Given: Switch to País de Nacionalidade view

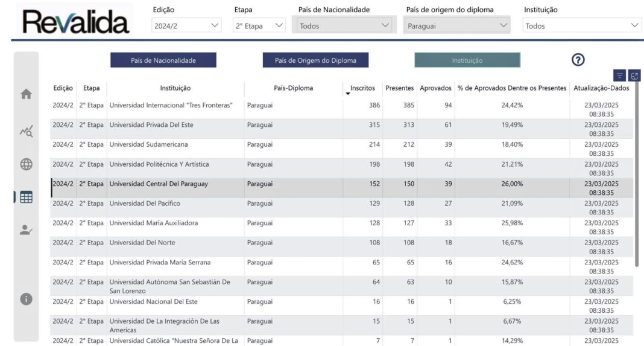Looking at the screenshot, I should pos(163,60).
